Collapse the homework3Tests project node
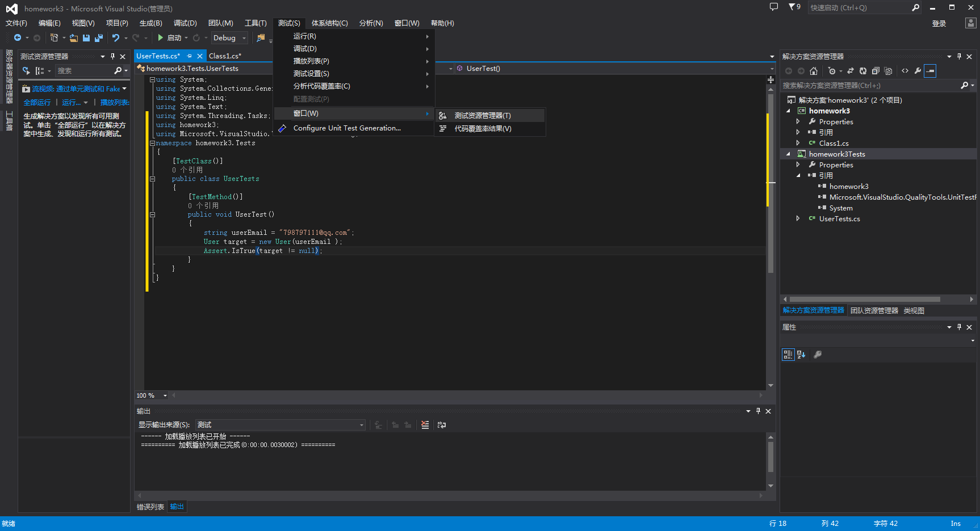 [x=788, y=154]
